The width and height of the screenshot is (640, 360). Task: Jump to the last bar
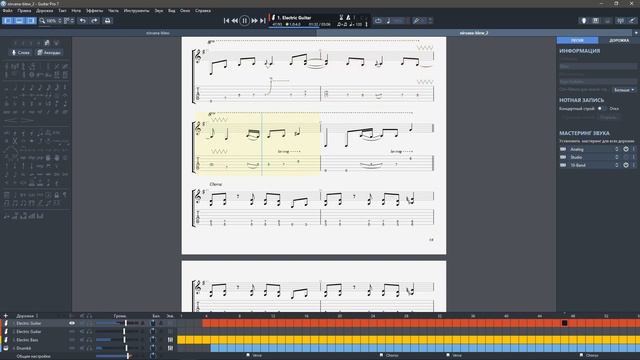pos(263,20)
